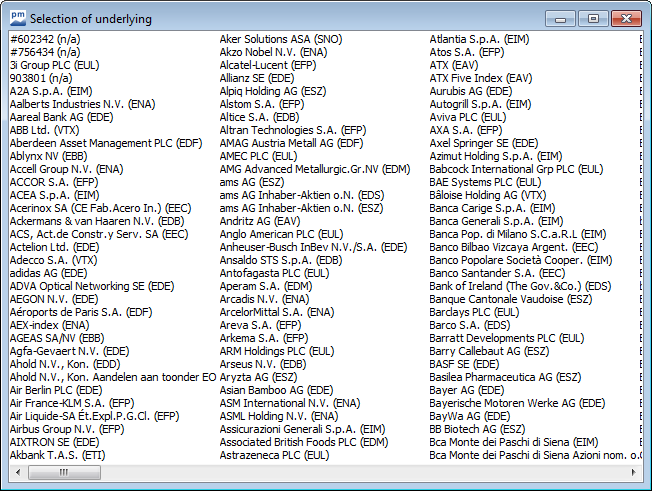Select 3i Group PLC (EUL) from list

click(x=54, y=64)
